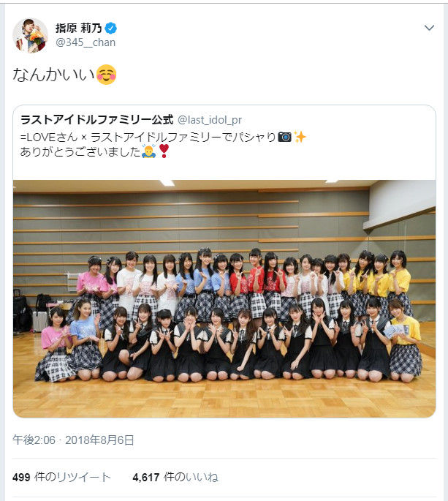Click the sparkles emoji after camera
Image resolution: width=448 pixels, height=501 pixels.
point(300,137)
